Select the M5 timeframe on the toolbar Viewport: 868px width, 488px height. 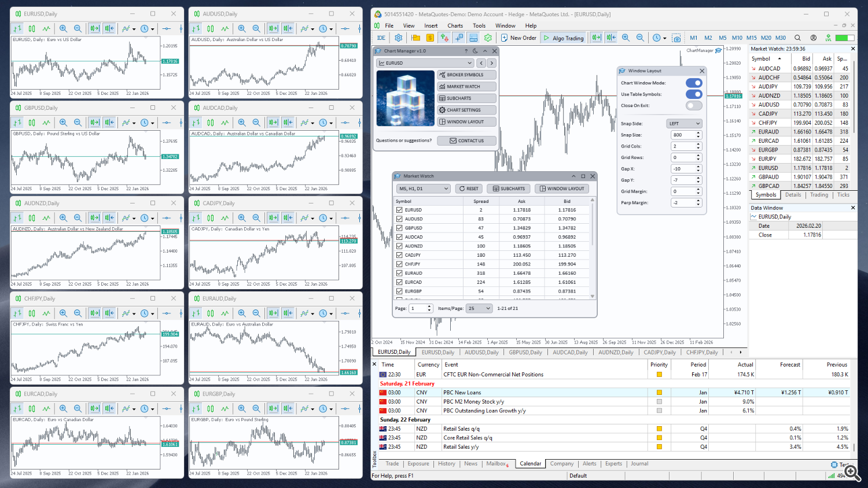(x=722, y=38)
